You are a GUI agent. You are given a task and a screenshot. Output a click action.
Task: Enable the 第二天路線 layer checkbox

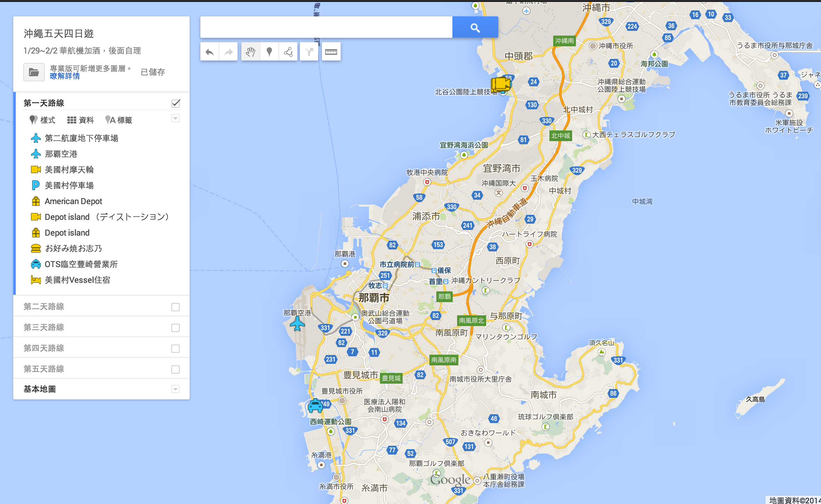pos(175,307)
